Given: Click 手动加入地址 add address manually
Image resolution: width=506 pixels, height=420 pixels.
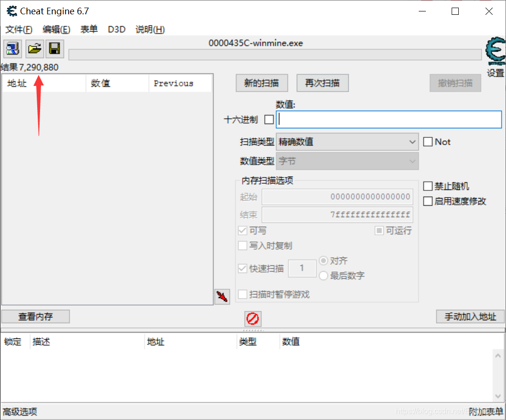Looking at the screenshot, I should point(470,316).
